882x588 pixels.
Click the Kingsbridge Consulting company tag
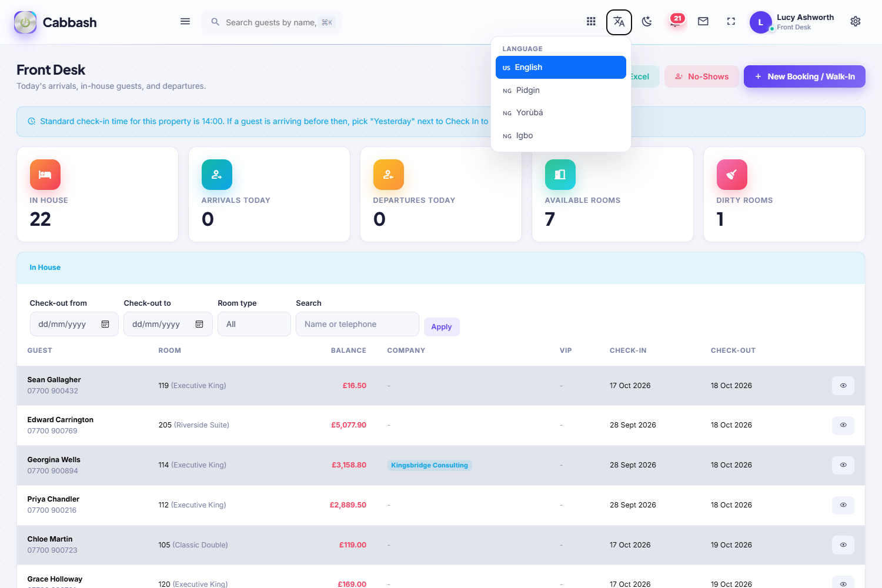(430, 465)
